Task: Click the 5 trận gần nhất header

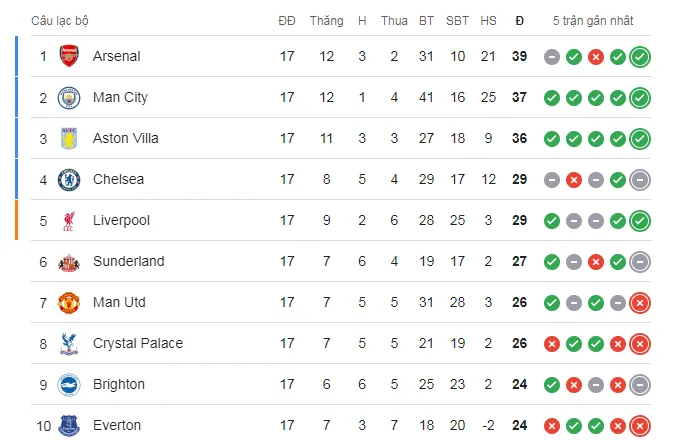Action: pyautogui.click(x=593, y=20)
